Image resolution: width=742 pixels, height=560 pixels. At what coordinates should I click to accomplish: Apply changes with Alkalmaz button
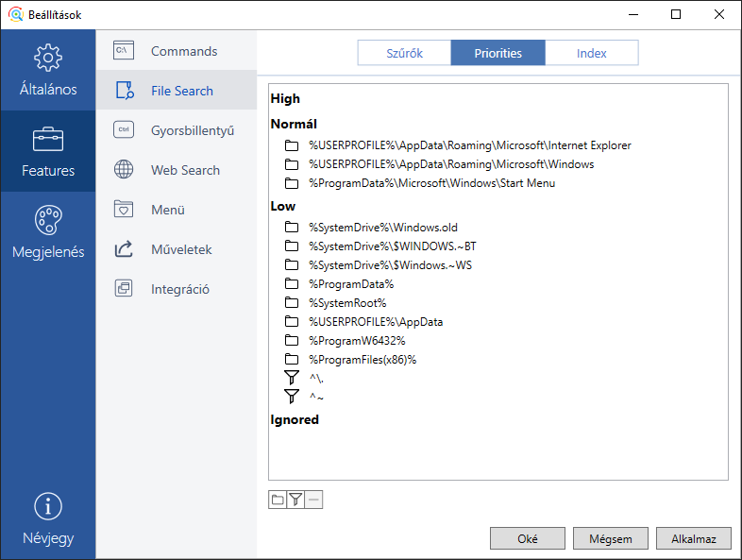[x=694, y=538]
